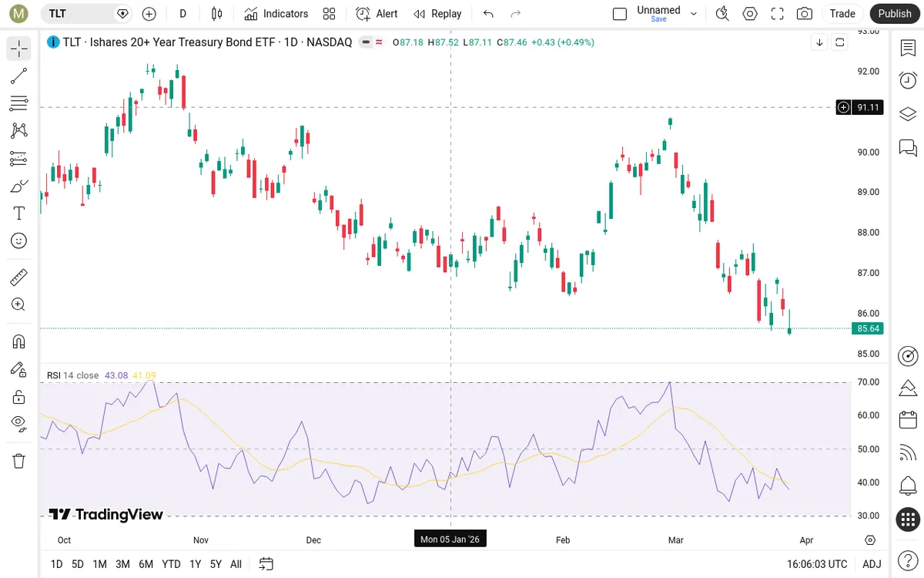
Task: Open the notifications bell
Action: (x=908, y=486)
